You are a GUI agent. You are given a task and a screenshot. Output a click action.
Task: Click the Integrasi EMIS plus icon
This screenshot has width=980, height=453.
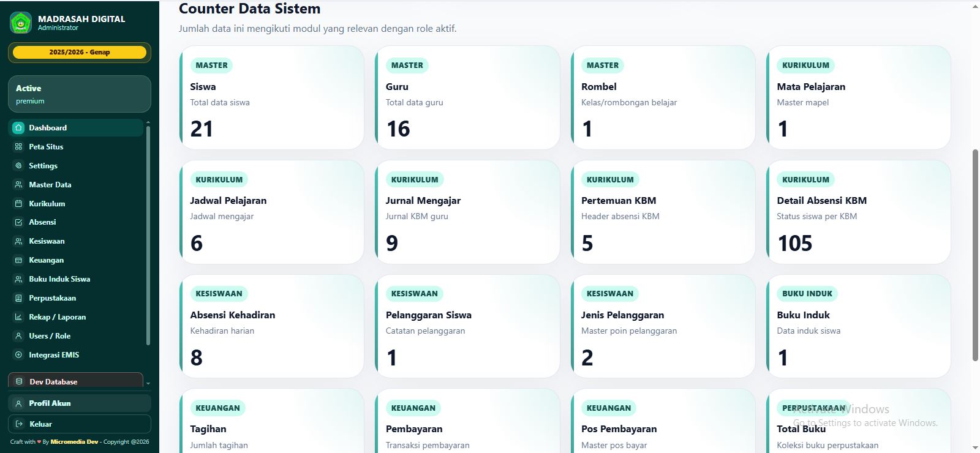18,355
